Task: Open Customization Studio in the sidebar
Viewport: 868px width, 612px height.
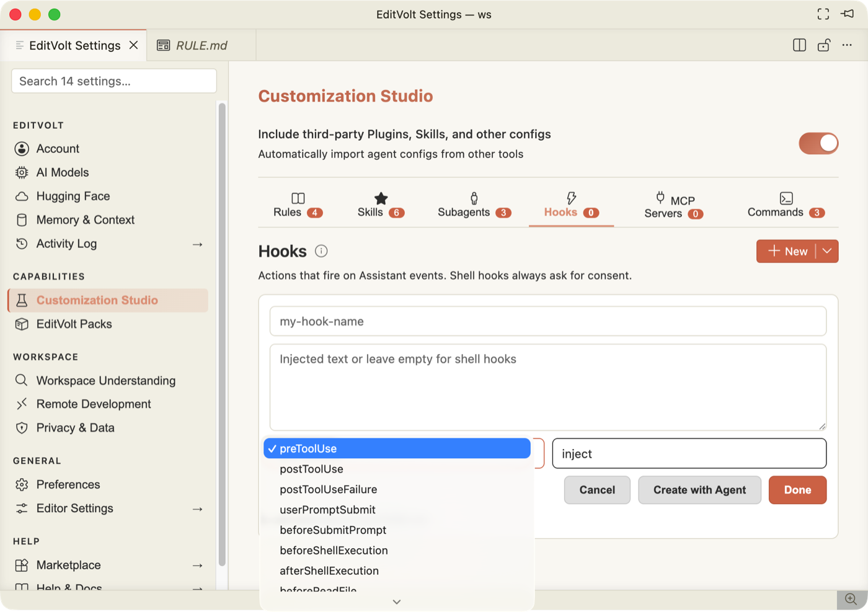Action: pos(108,300)
